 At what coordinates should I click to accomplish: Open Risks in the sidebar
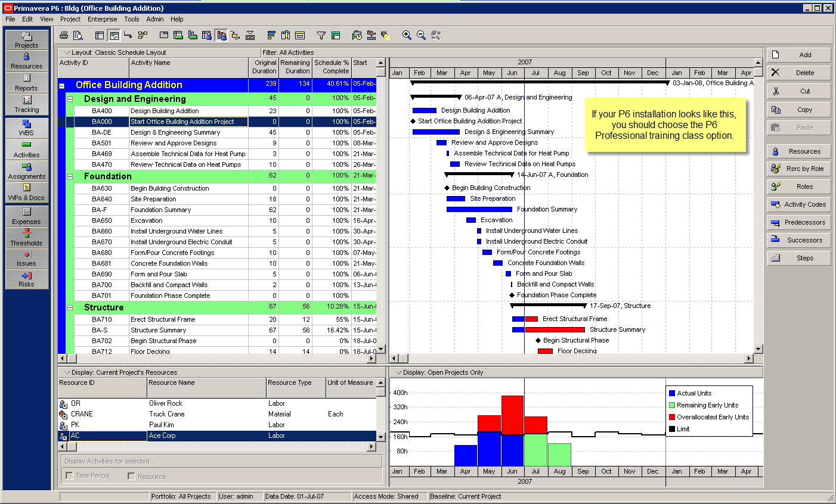point(27,279)
